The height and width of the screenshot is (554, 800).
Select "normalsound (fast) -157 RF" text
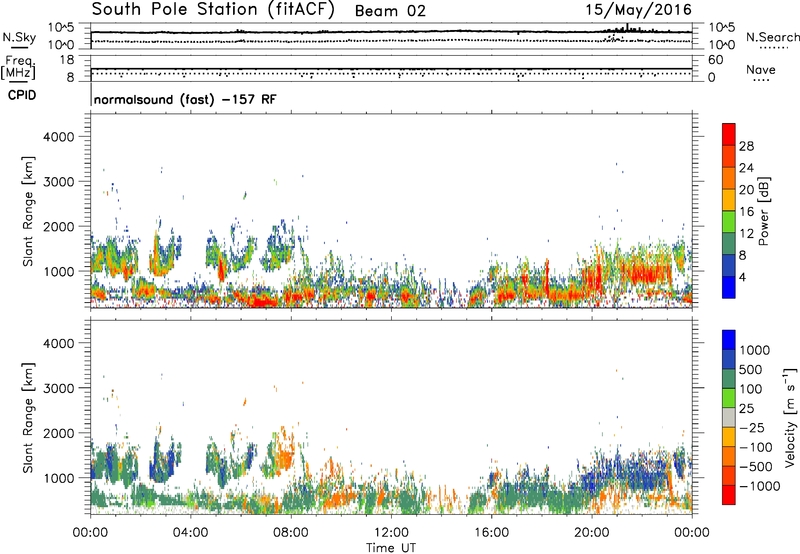[x=185, y=99]
